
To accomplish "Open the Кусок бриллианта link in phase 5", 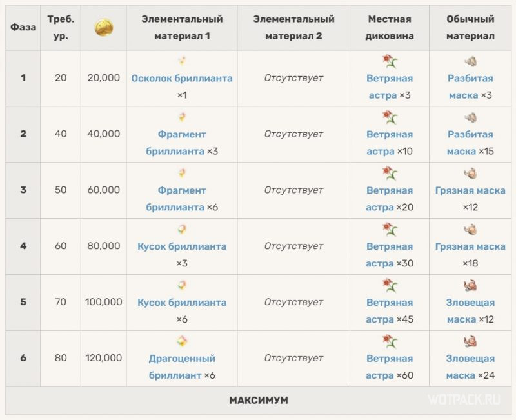I will (x=182, y=303).
